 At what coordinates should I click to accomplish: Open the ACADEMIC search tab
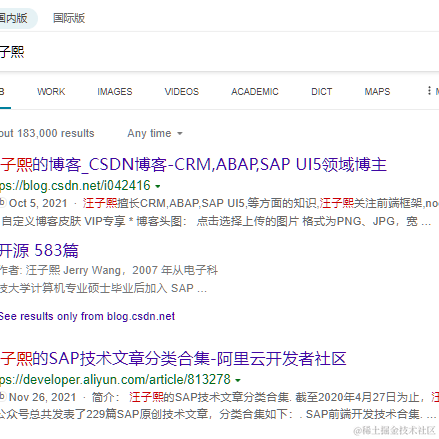click(x=255, y=91)
